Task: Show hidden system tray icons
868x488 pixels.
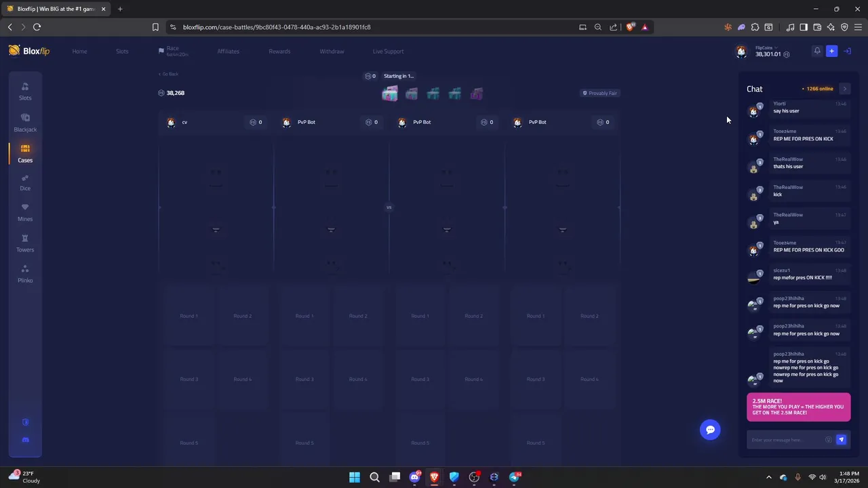Action: pos(768,477)
